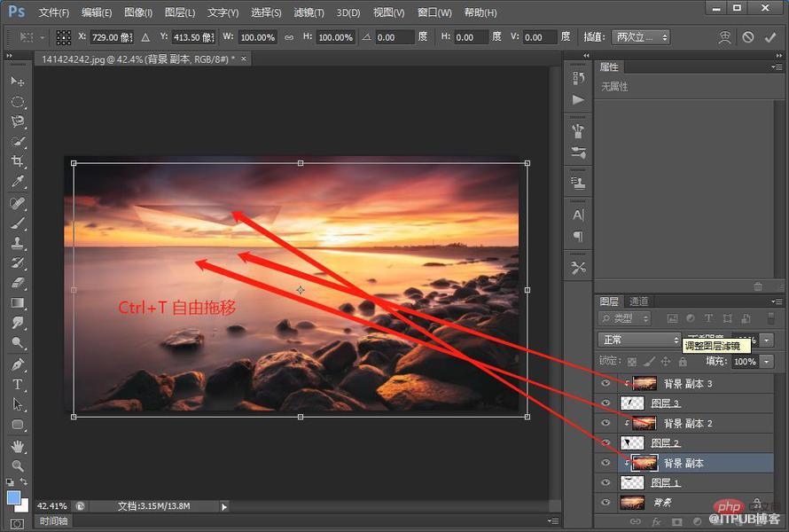Click the foreground color swatch
This screenshot has height=532, width=789.
13,497
